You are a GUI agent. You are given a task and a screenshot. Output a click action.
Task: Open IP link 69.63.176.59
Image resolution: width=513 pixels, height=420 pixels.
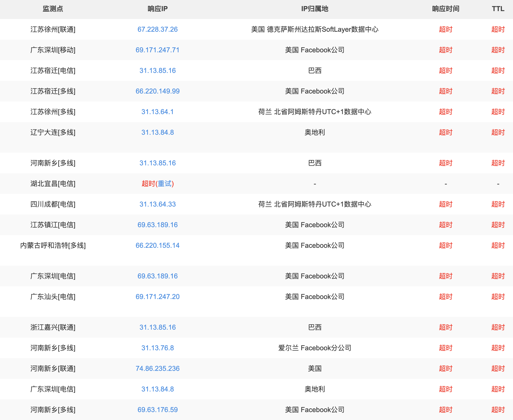(x=157, y=410)
